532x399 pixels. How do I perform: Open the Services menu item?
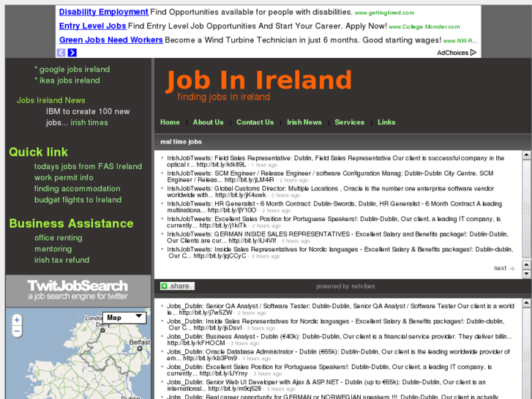point(350,122)
